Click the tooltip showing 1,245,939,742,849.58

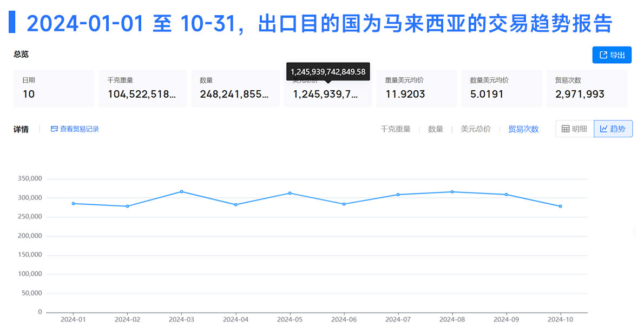[x=328, y=72]
